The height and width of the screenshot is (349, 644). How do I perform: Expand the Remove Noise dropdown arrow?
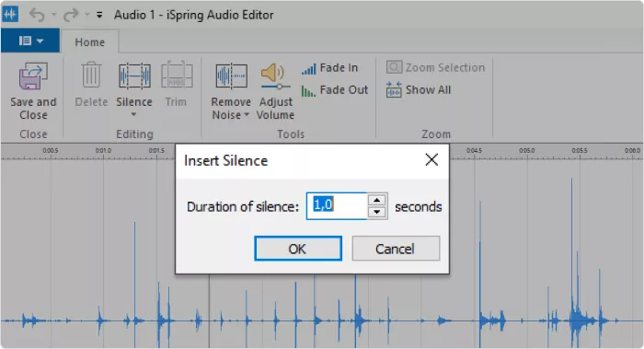[x=247, y=115]
